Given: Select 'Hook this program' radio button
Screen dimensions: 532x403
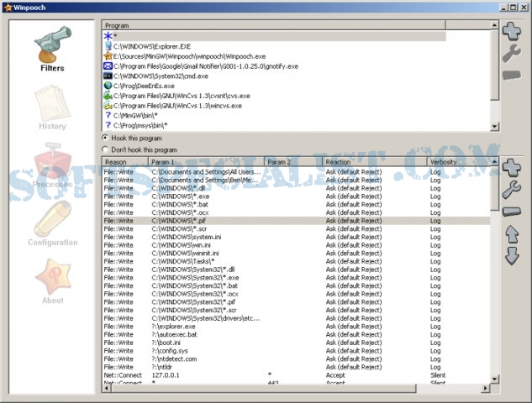Looking at the screenshot, I should point(105,138).
